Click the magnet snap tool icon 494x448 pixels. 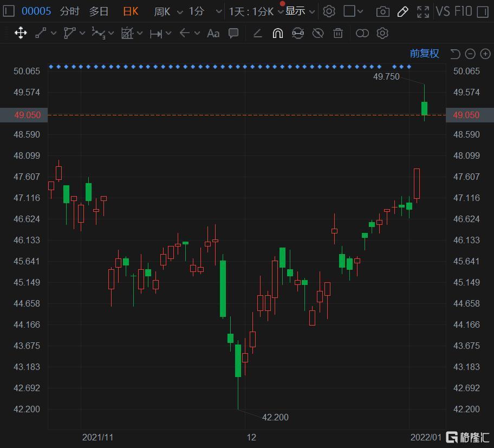[277, 34]
